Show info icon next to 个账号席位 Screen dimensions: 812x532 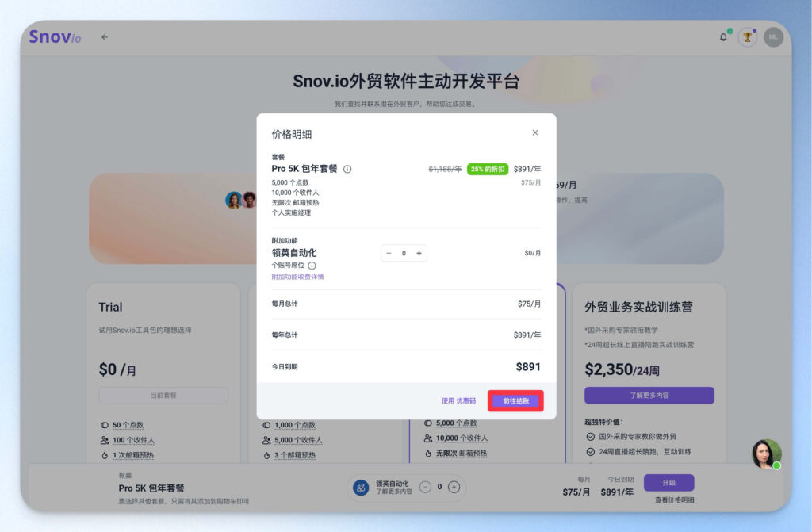click(x=312, y=266)
